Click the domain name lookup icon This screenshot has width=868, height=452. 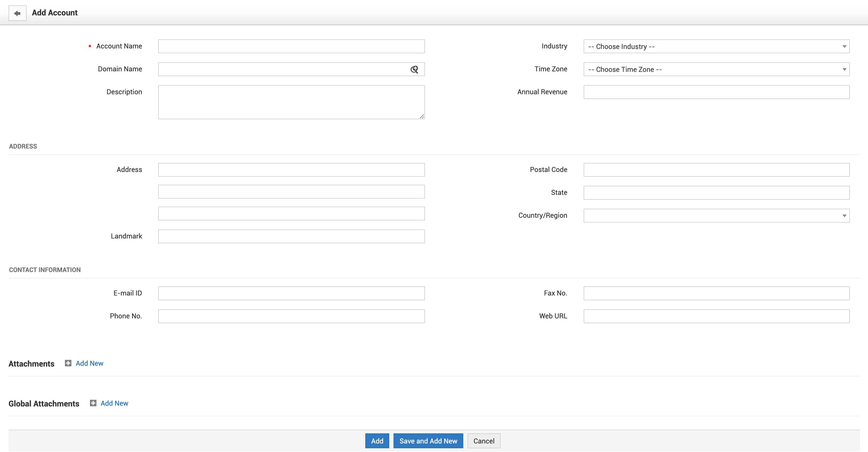(414, 69)
